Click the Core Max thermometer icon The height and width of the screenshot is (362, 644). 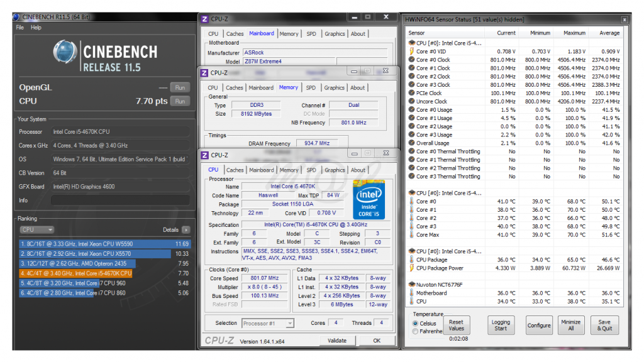pyautogui.click(x=411, y=235)
